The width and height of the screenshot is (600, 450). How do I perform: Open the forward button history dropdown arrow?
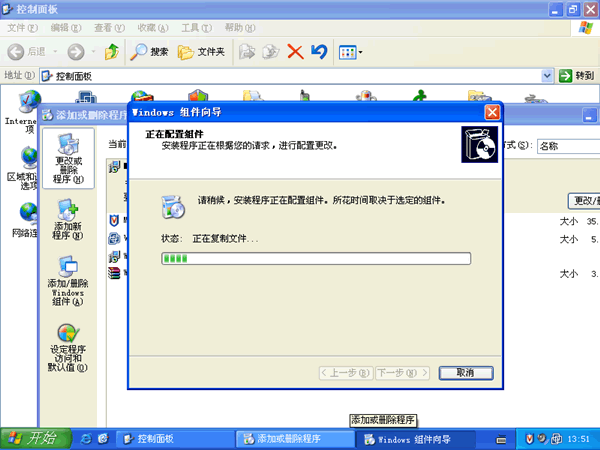tap(93, 51)
